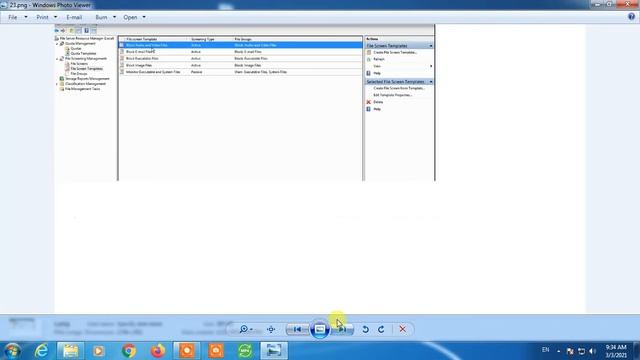Image resolution: width=640 pixels, height=360 pixels.
Task: Collapse the Selected File Screen Templates header
Action: (431, 82)
